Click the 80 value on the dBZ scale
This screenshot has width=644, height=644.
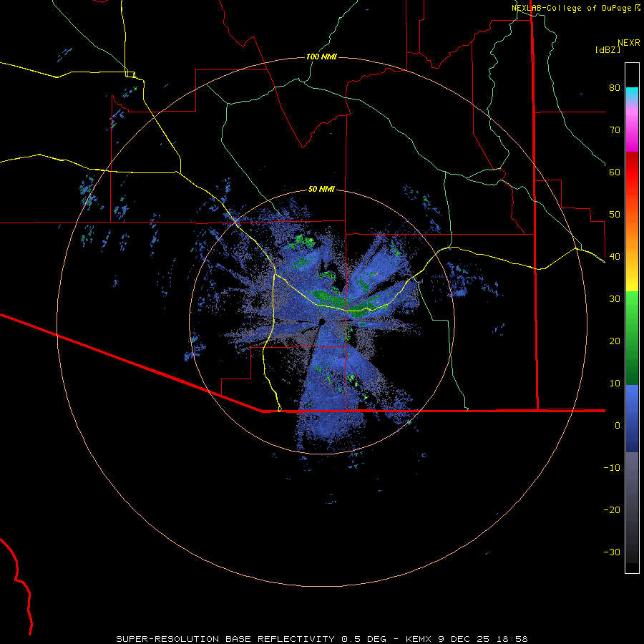tap(615, 88)
